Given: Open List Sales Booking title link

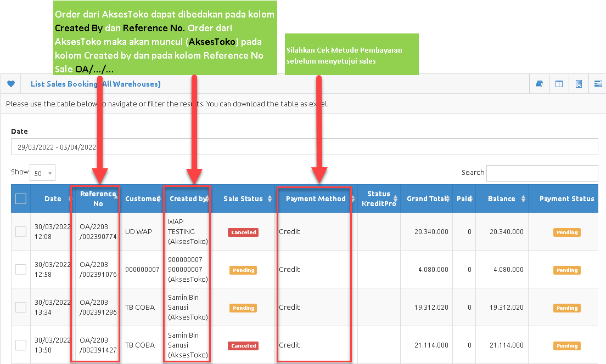Looking at the screenshot, I should point(96,84).
